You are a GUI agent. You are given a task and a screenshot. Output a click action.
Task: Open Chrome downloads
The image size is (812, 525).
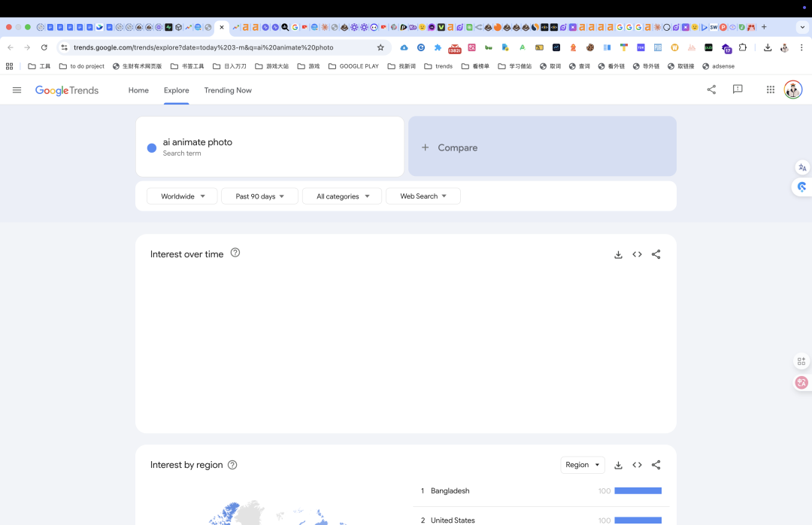click(x=768, y=47)
